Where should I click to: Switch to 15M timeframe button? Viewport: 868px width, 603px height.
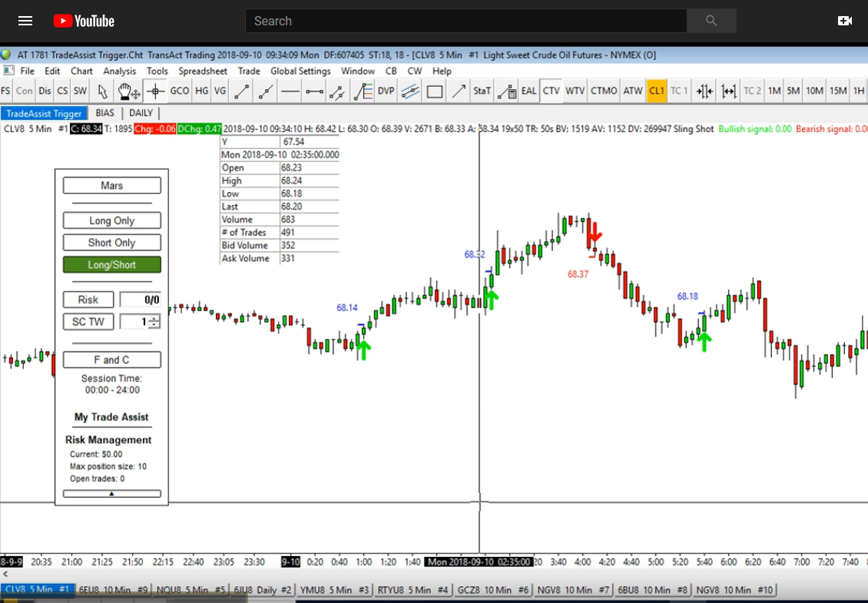[x=838, y=91]
